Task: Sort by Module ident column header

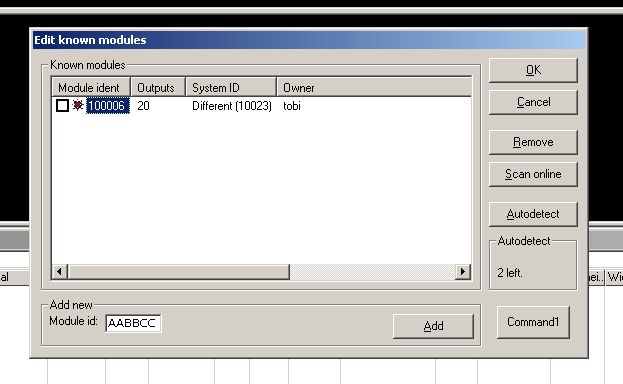Action: click(91, 87)
